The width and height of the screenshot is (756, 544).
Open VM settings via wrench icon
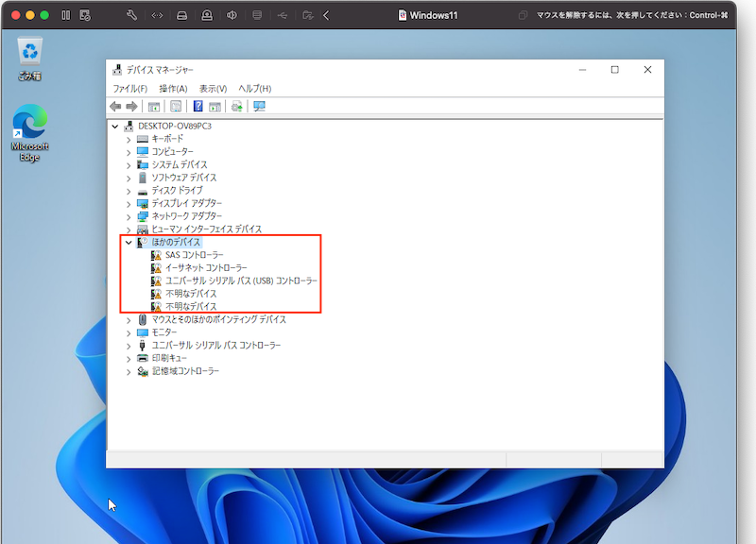(x=131, y=15)
